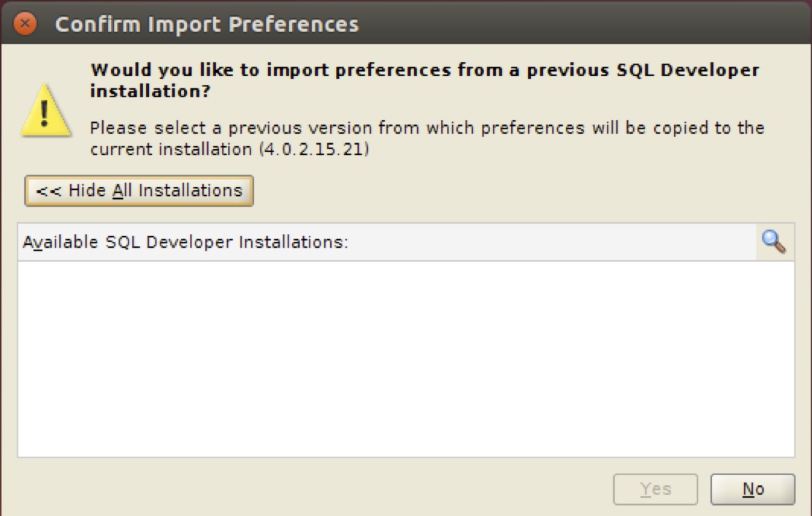Click the disabled Yes button
Screen dimensions: 812x516
656,488
